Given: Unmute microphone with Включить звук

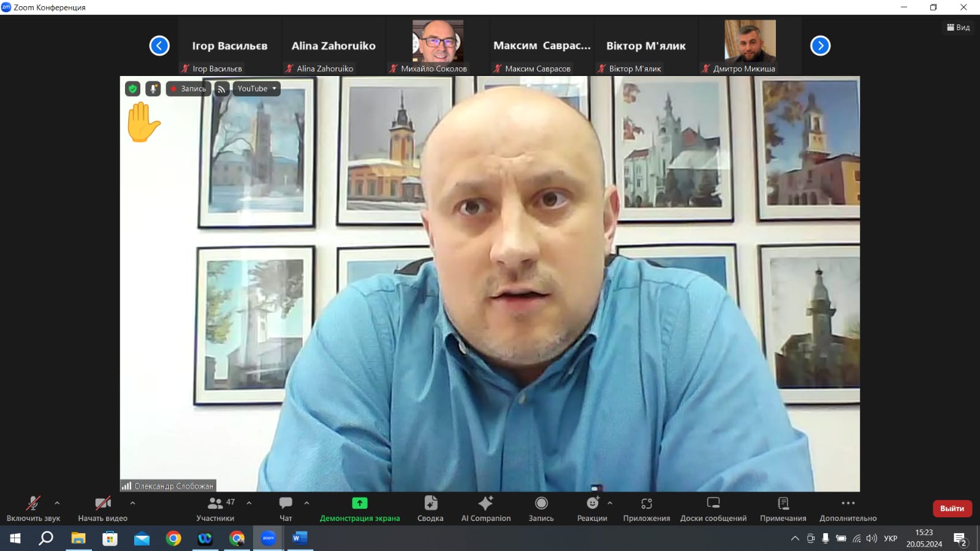Looking at the screenshot, I should click(x=33, y=509).
